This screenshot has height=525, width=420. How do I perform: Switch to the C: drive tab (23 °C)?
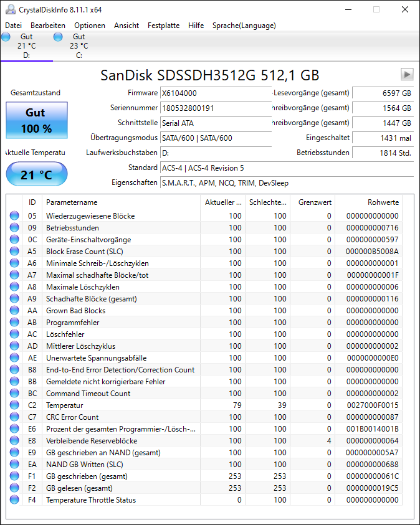point(79,46)
